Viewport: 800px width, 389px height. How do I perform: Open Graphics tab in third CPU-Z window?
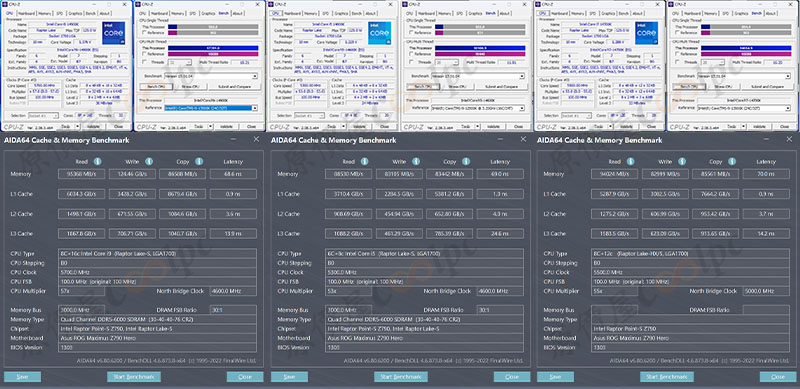click(341, 13)
